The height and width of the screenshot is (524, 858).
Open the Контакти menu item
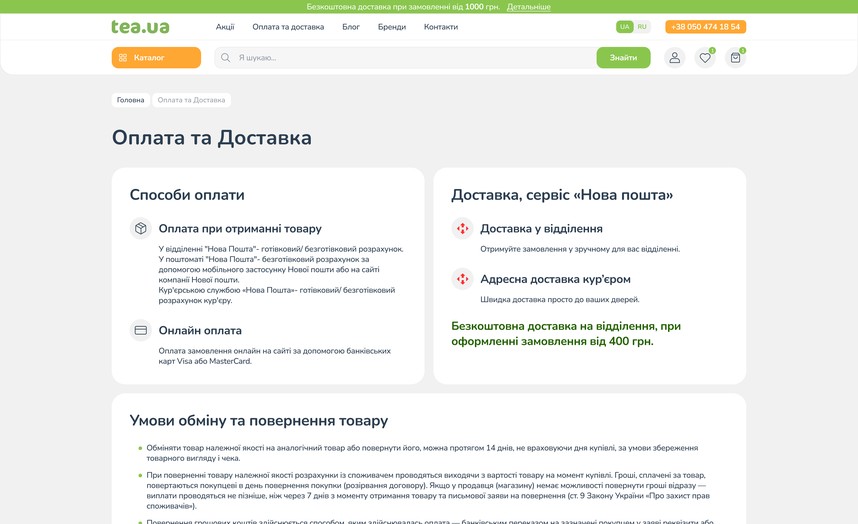pyautogui.click(x=440, y=27)
